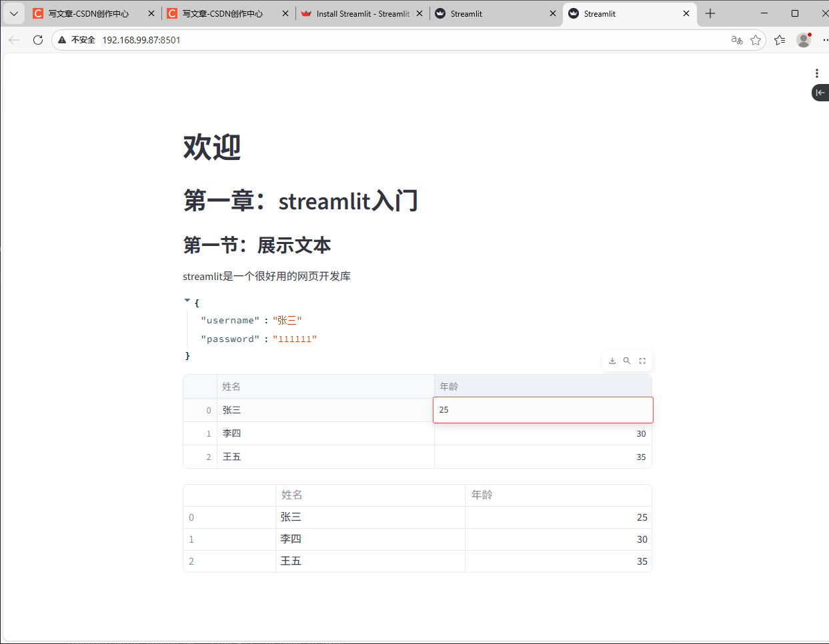
Task: Open the browser favorites list icon
Action: click(780, 40)
